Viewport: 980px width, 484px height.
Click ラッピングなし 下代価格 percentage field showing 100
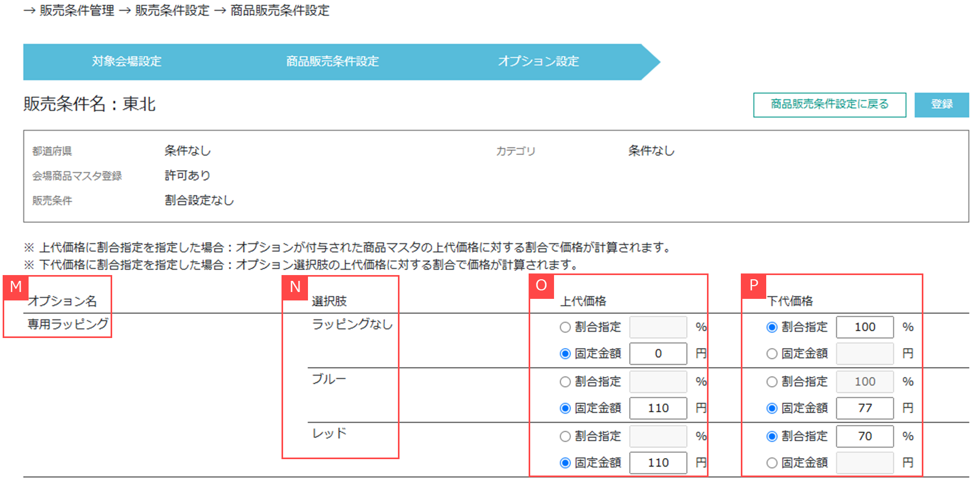coord(865,327)
